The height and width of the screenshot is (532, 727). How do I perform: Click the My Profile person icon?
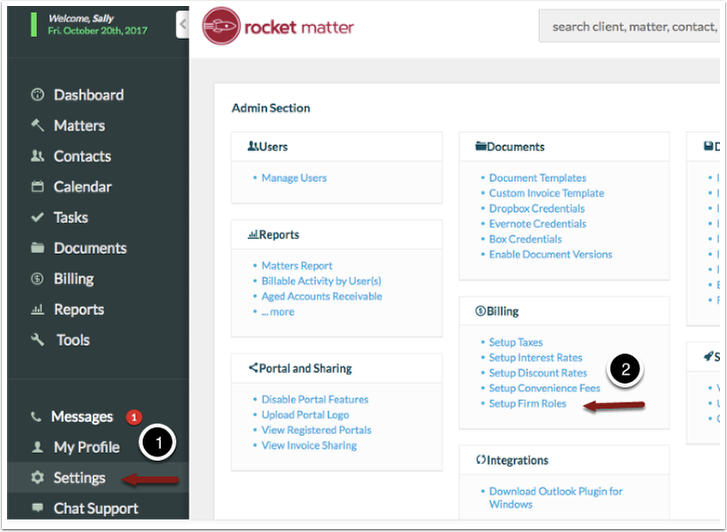tap(37, 447)
